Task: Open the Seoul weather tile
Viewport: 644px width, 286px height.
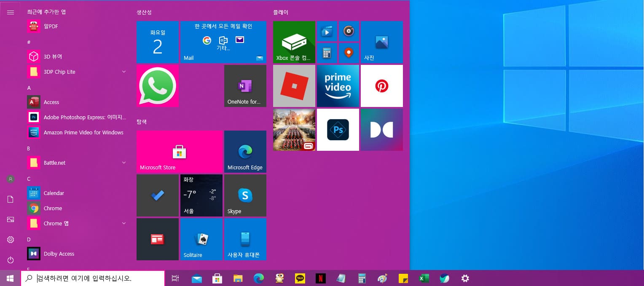Action: coord(201,195)
